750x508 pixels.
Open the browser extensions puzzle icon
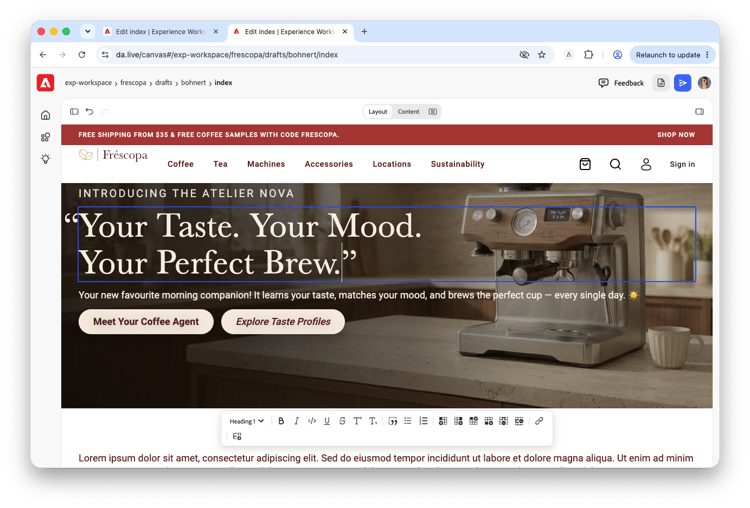588,55
